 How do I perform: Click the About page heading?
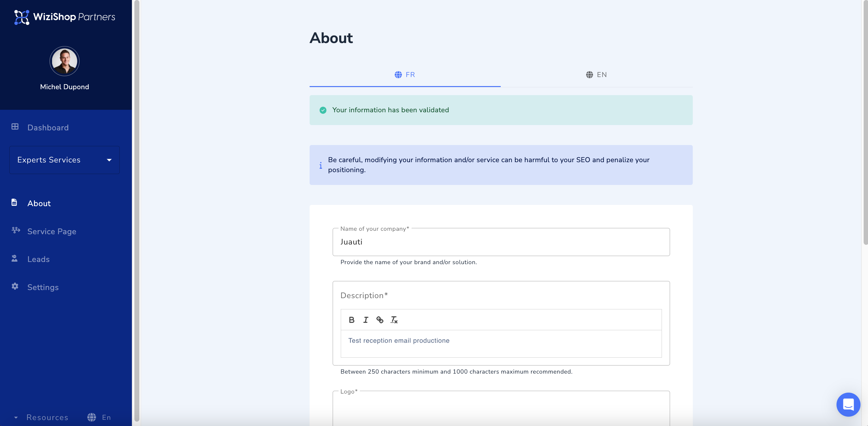331,38
